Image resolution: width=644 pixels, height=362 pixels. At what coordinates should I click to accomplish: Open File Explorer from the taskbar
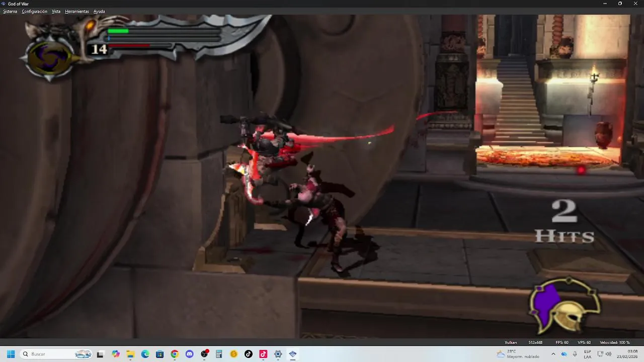point(130,354)
